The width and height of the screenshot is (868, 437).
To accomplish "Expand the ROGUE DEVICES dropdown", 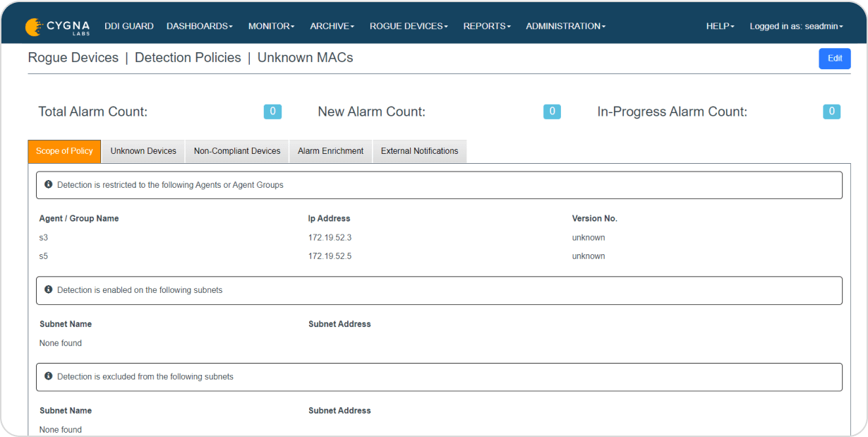I will tap(408, 25).
